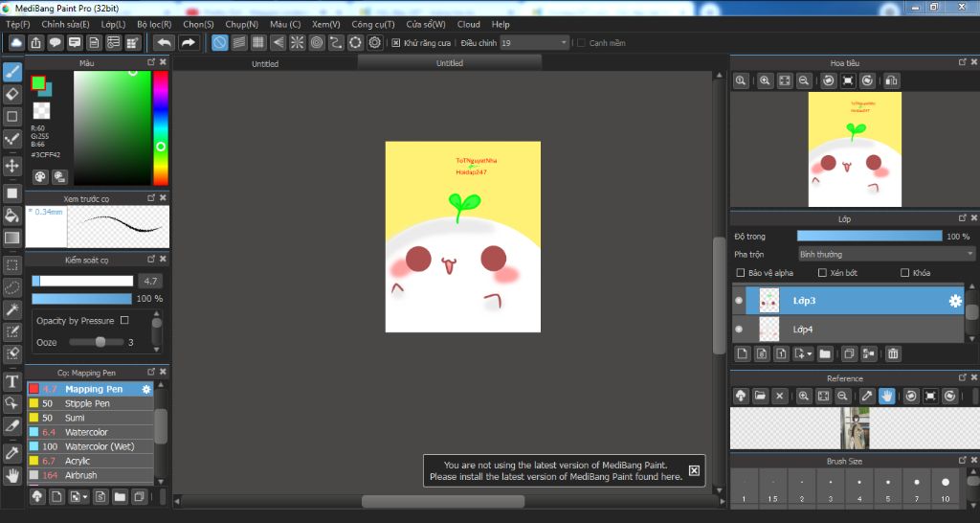Image resolution: width=980 pixels, height=523 pixels.
Task: Enable Khóa layer lock checkbox
Action: point(904,273)
